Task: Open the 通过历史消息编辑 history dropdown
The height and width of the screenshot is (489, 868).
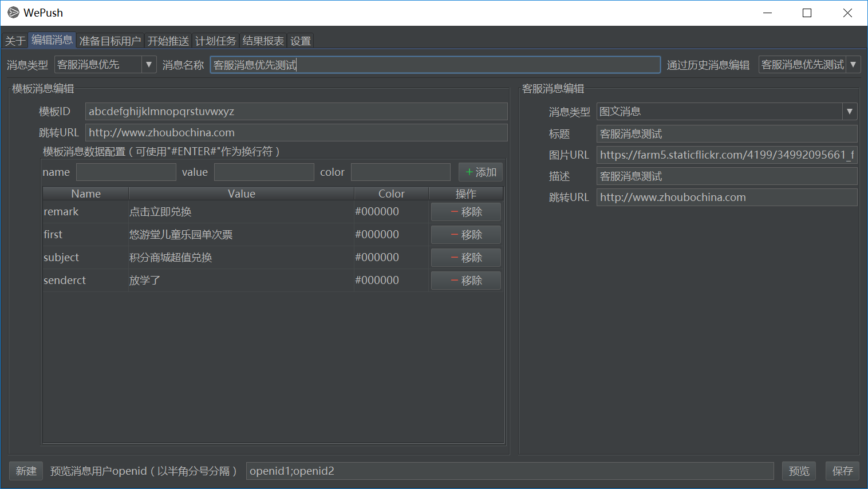Action: [x=853, y=64]
